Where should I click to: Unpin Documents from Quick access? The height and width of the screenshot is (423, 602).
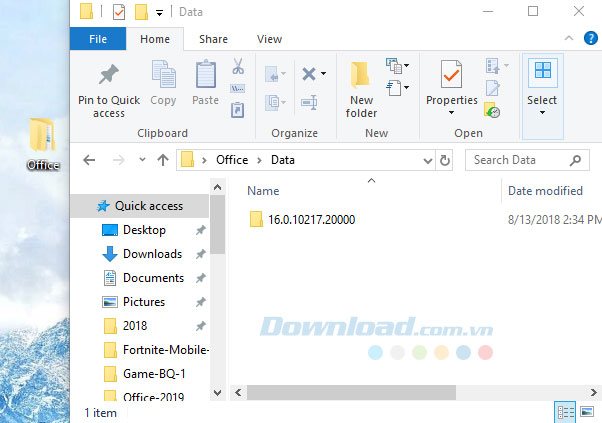click(200, 278)
